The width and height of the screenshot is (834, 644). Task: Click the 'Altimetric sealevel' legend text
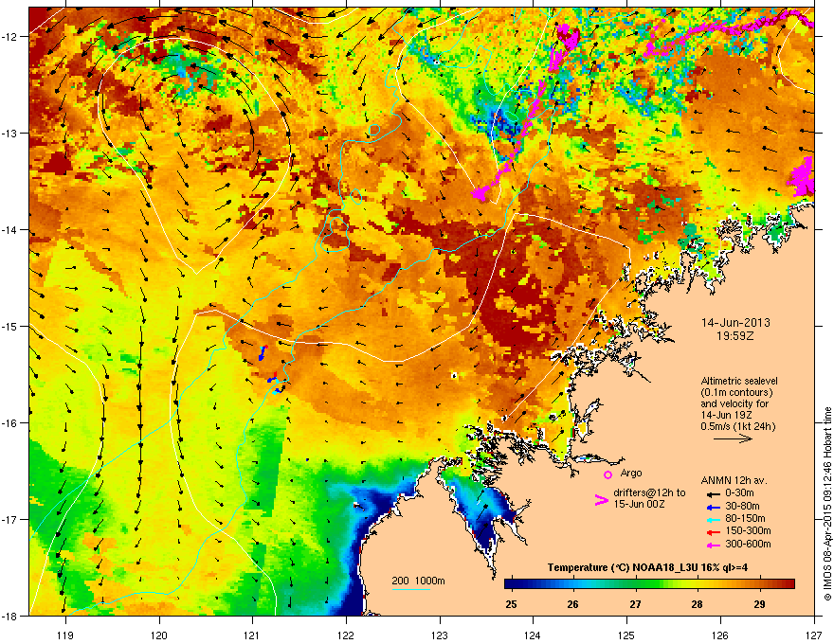pos(739,381)
